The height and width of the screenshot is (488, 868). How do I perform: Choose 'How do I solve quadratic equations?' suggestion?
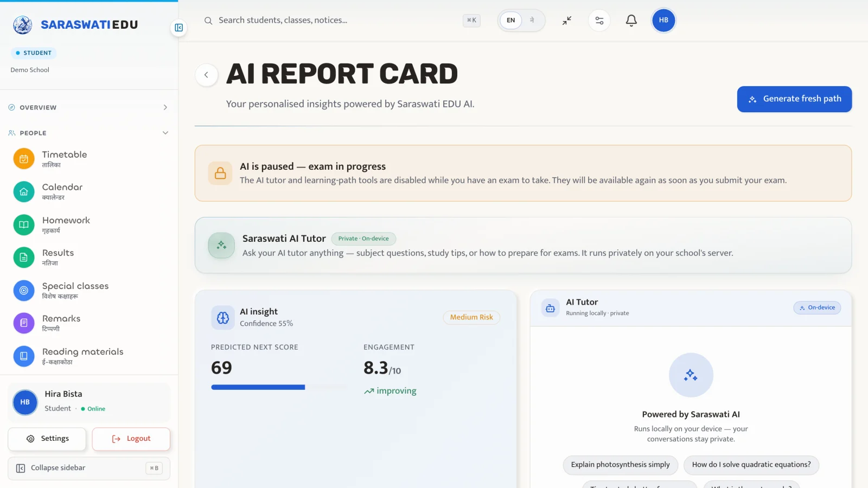click(x=751, y=465)
